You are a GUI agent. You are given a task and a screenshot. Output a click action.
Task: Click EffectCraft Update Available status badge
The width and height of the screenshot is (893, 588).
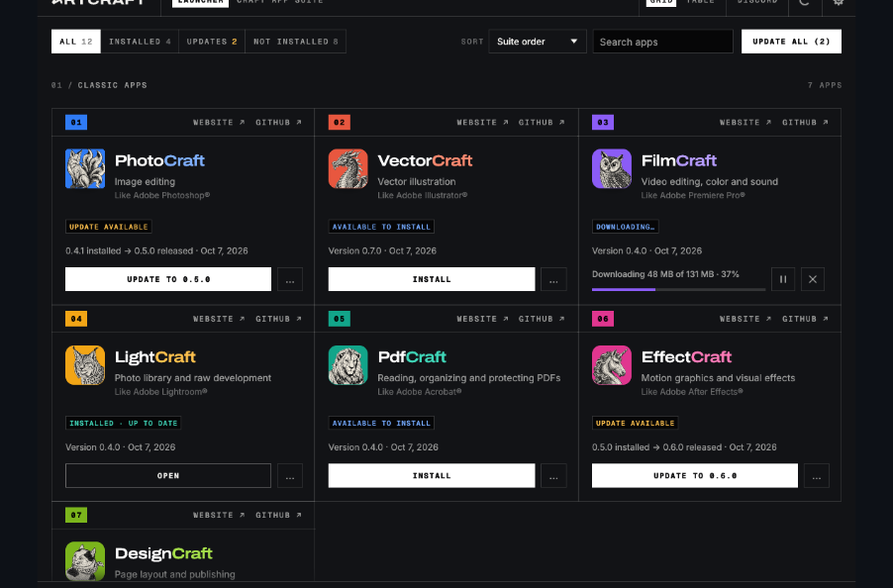click(635, 423)
